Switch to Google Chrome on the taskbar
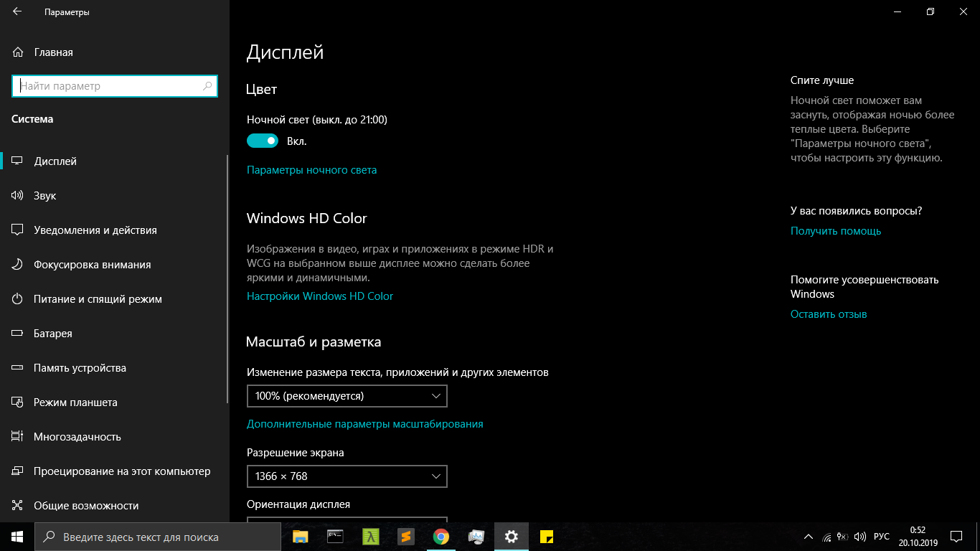Screen dimensions: 980x551 (x=440, y=537)
